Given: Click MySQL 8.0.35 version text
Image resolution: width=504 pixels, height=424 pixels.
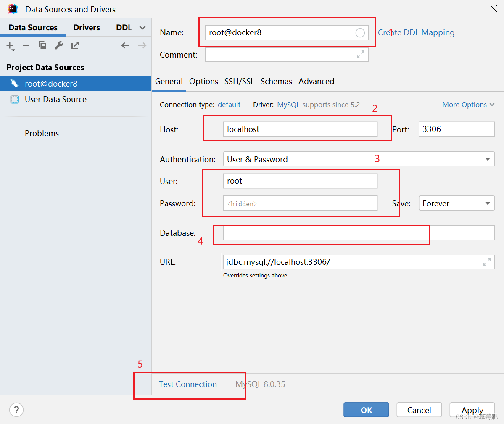Looking at the screenshot, I should point(260,384).
